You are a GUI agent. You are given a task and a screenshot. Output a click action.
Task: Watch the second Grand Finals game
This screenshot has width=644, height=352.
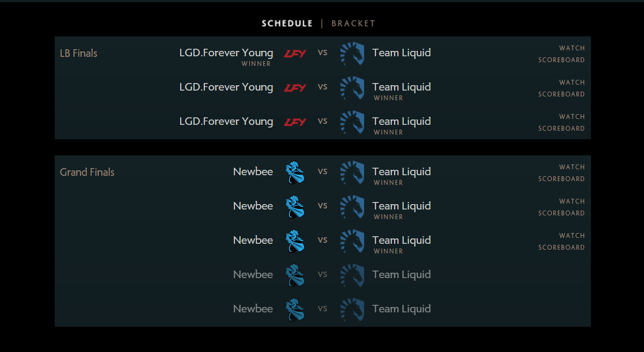[x=572, y=201]
